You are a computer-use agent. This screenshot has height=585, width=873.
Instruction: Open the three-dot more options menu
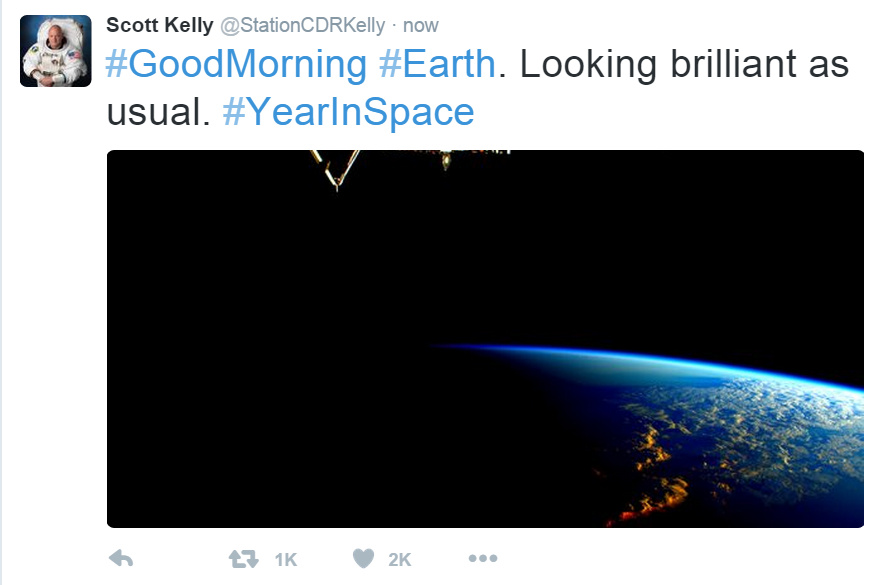(483, 558)
